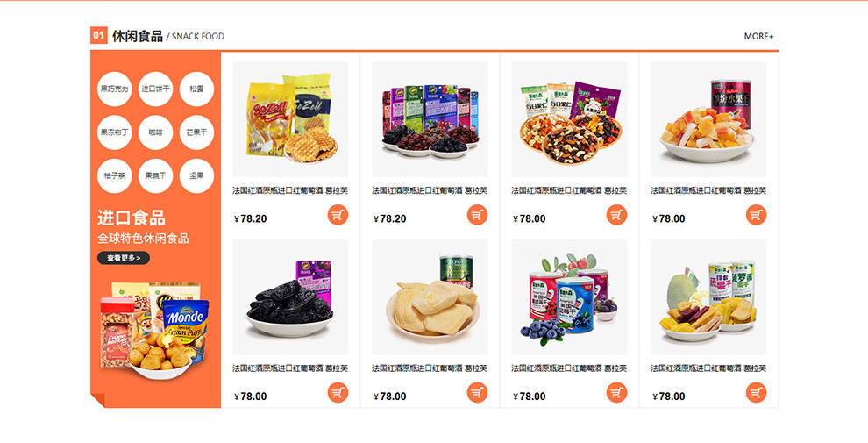
Task: Select the 坚果 category circle
Action: pos(196,176)
